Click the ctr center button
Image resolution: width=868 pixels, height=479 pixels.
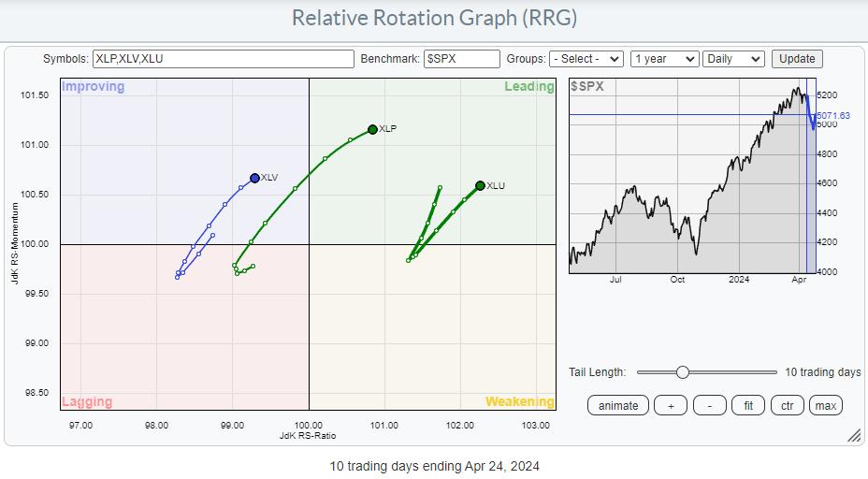pos(787,405)
